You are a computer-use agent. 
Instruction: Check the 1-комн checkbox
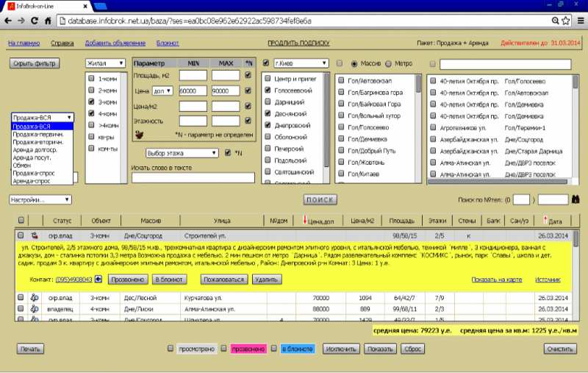[91, 79]
